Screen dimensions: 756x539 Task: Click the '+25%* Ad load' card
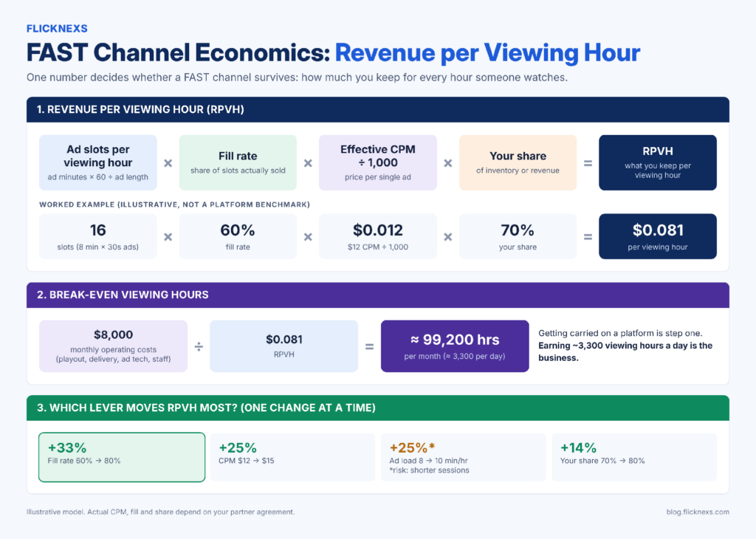(464, 457)
